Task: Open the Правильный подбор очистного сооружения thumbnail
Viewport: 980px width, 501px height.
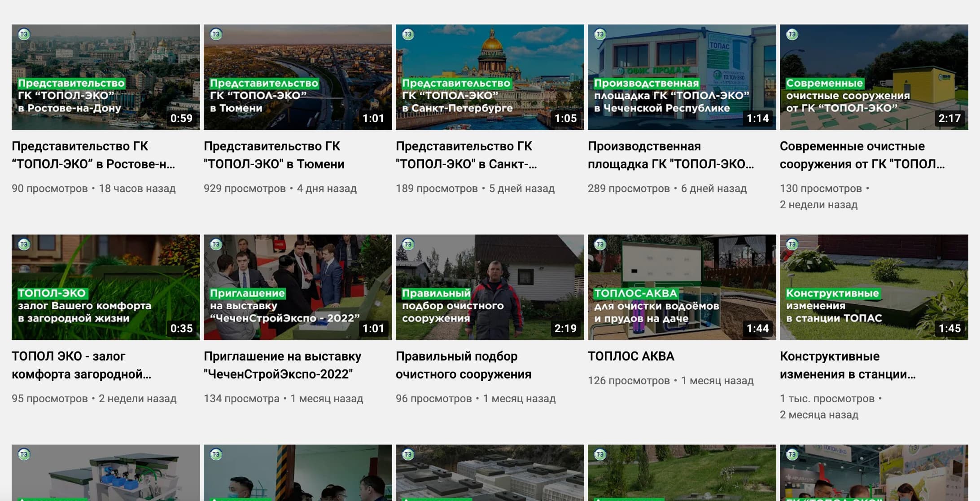Action: click(x=490, y=287)
